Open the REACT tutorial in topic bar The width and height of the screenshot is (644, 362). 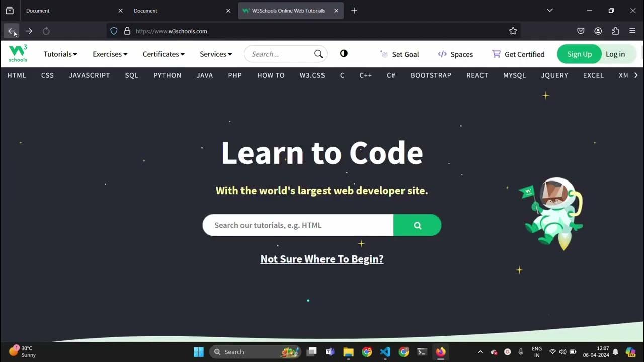tap(477, 75)
